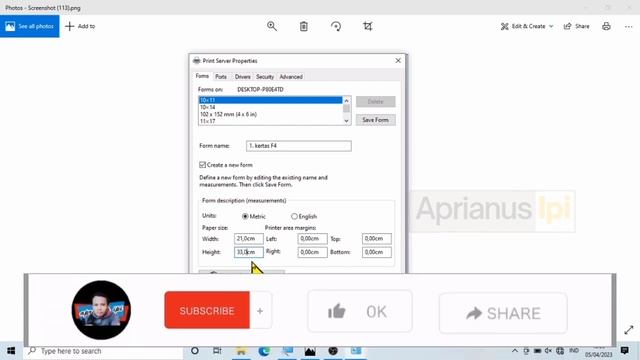The width and height of the screenshot is (640, 360).
Task: Open File Explorer from taskbar
Action: (241, 351)
